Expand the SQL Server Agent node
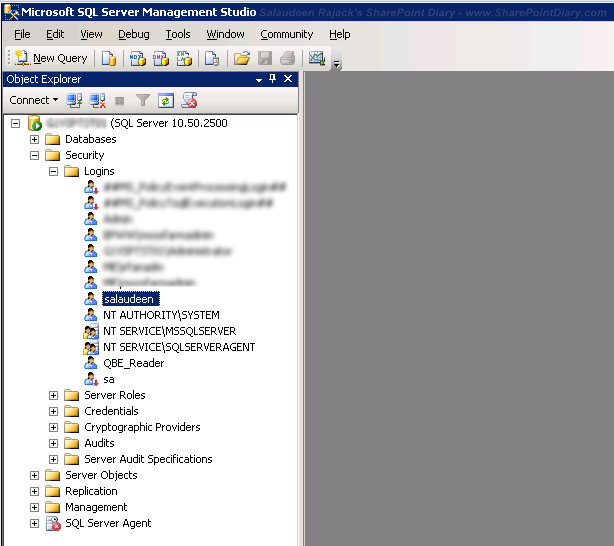Viewport: 614px width, 546px height. (x=34, y=524)
